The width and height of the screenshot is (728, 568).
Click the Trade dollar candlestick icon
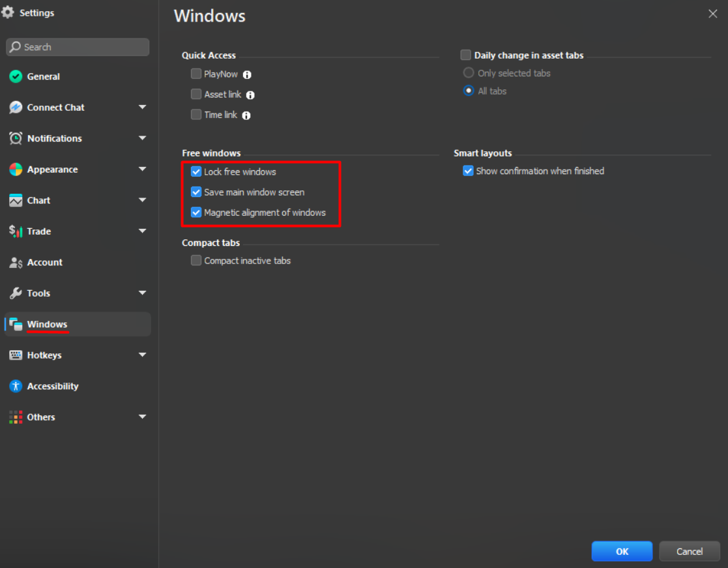pos(16,232)
